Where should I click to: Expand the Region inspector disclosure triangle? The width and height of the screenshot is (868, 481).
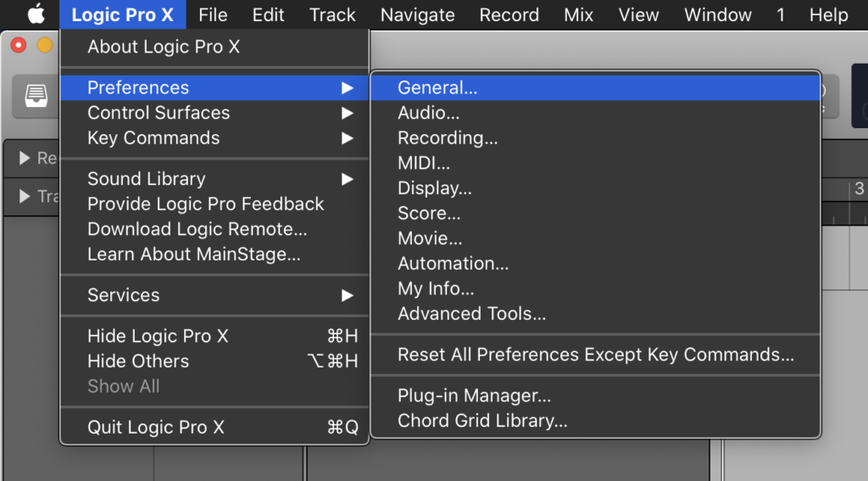25,158
